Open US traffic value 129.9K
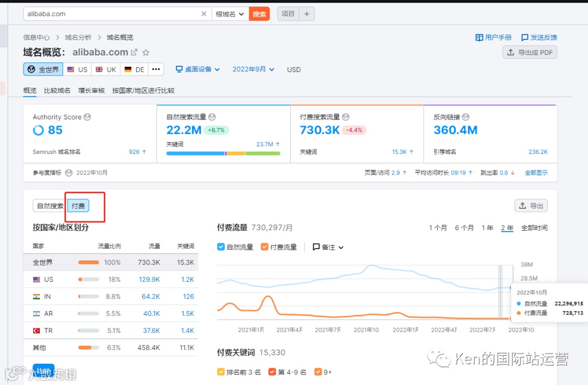Screen dimensions: 588x385 [149, 280]
